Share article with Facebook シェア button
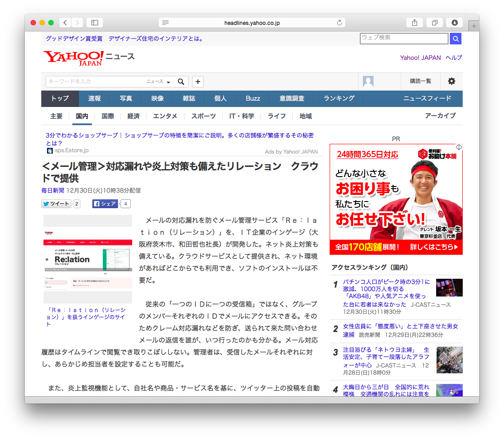This screenshot has height=439, width=504. [105, 204]
